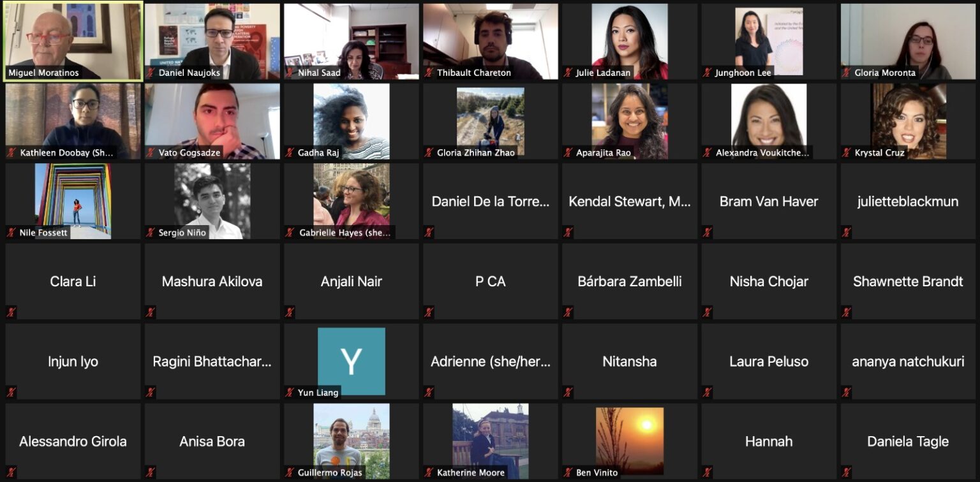Click muted mic icon beside Daniel Naujoks

[151, 73]
